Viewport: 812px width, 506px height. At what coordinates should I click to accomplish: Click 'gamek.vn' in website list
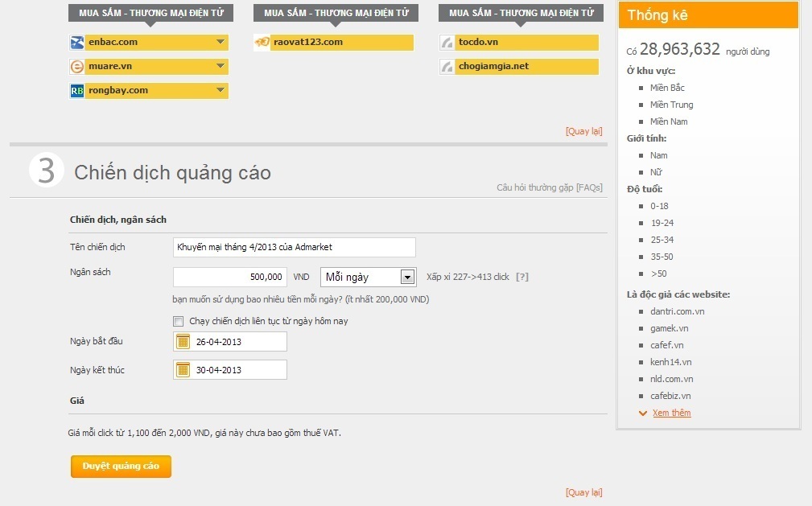coord(669,328)
